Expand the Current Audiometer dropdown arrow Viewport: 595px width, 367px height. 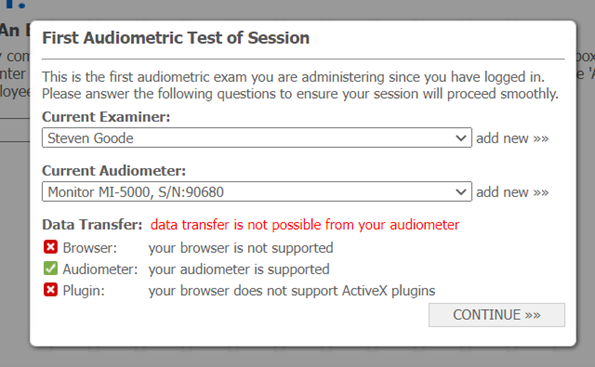461,192
